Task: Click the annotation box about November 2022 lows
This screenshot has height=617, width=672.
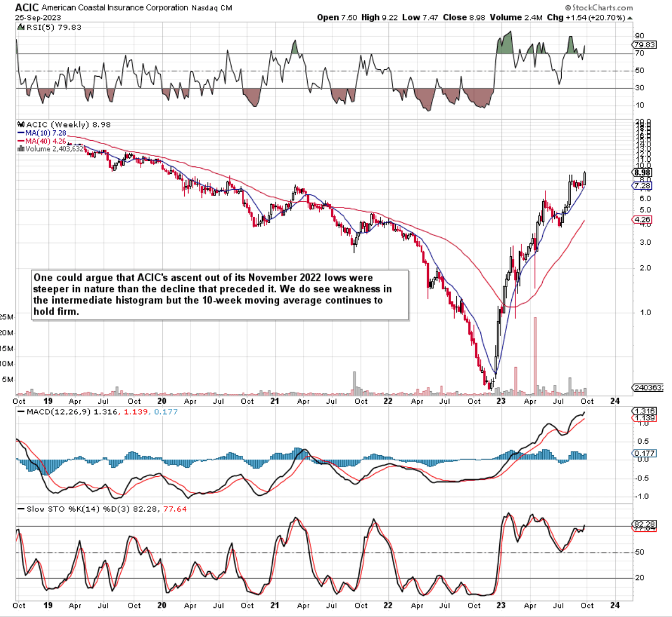Action: [217, 292]
